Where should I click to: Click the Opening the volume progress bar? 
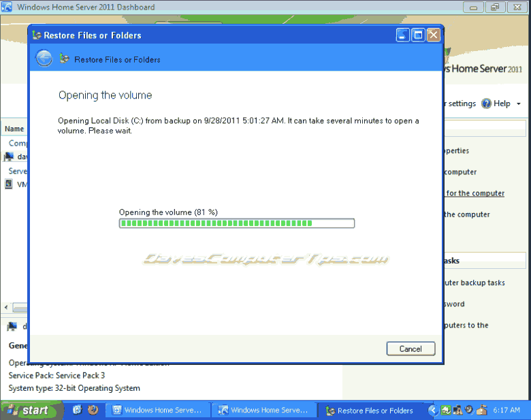tap(237, 223)
